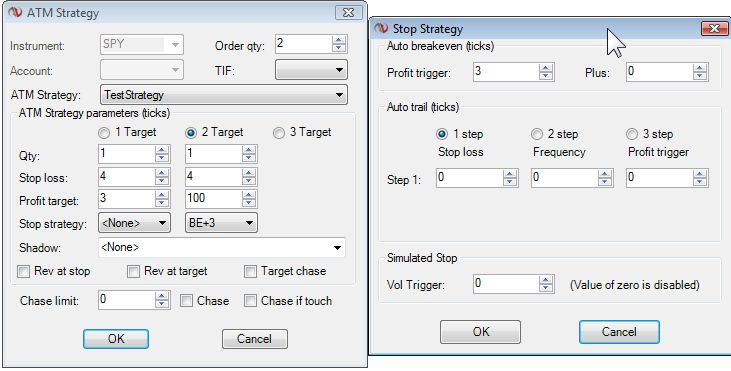Increase Order qty using up spinner arrow
The width and height of the screenshot is (731, 371).
pos(339,41)
